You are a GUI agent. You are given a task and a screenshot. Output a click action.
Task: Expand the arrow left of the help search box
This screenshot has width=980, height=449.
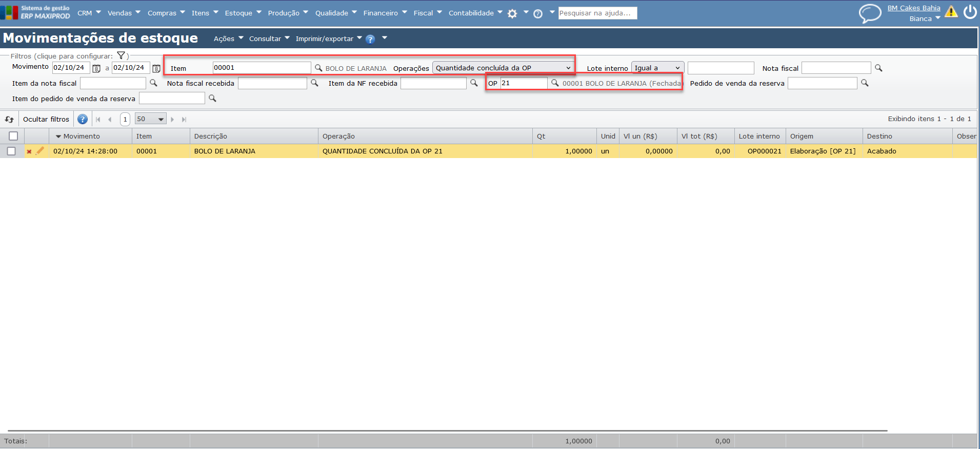pyautogui.click(x=552, y=12)
